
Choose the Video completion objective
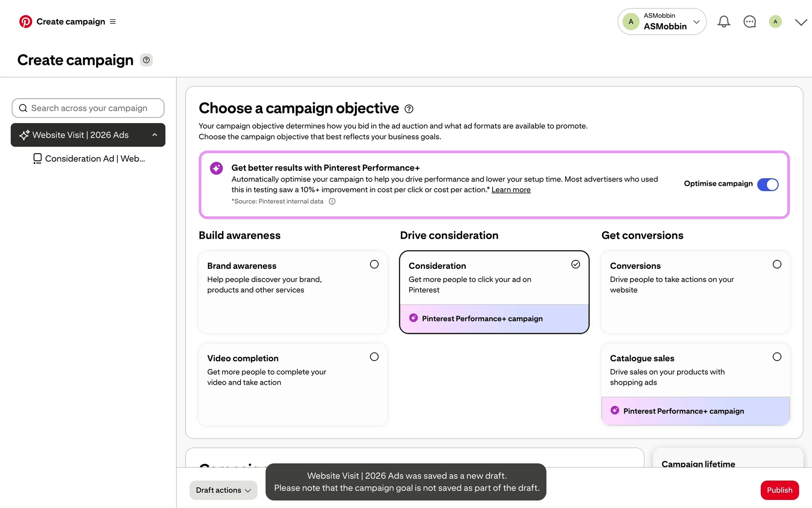374,357
